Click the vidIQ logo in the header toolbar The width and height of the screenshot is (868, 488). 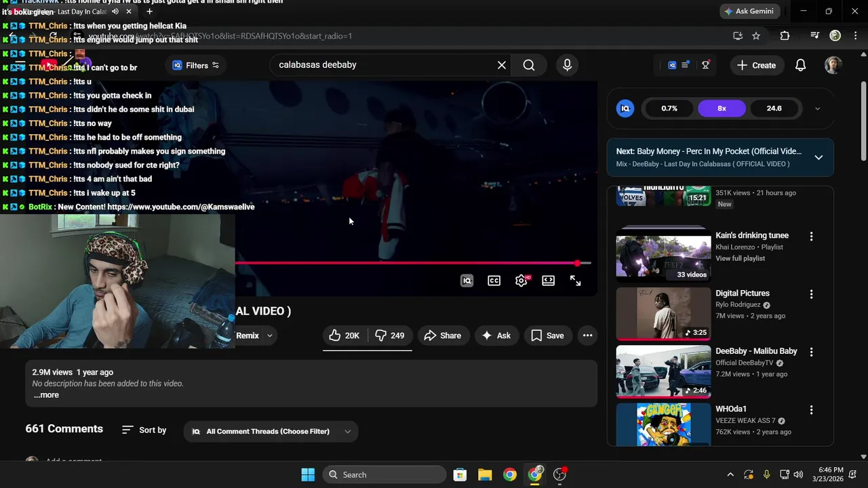(672, 65)
